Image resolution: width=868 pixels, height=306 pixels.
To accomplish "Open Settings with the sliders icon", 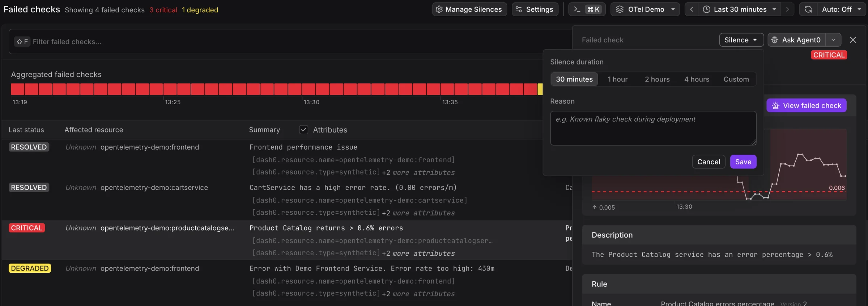I will (535, 9).
